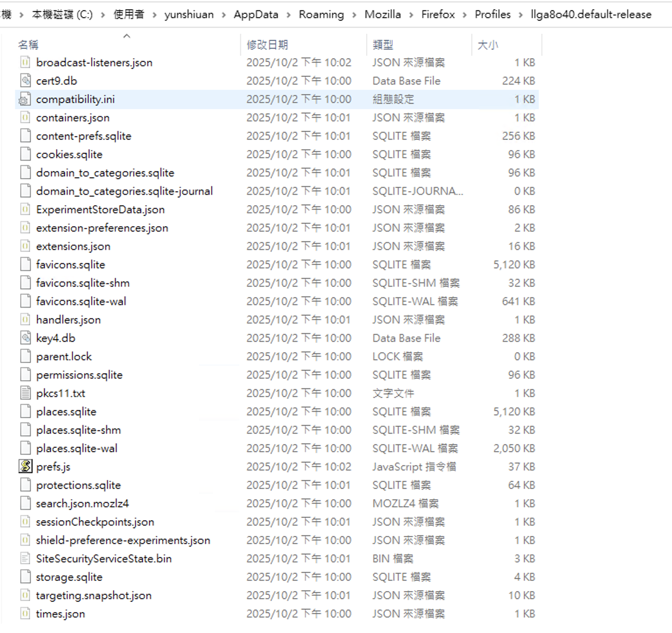Click the SiteSecurityServiceState.bin file icon

click(x=25, y=559)
